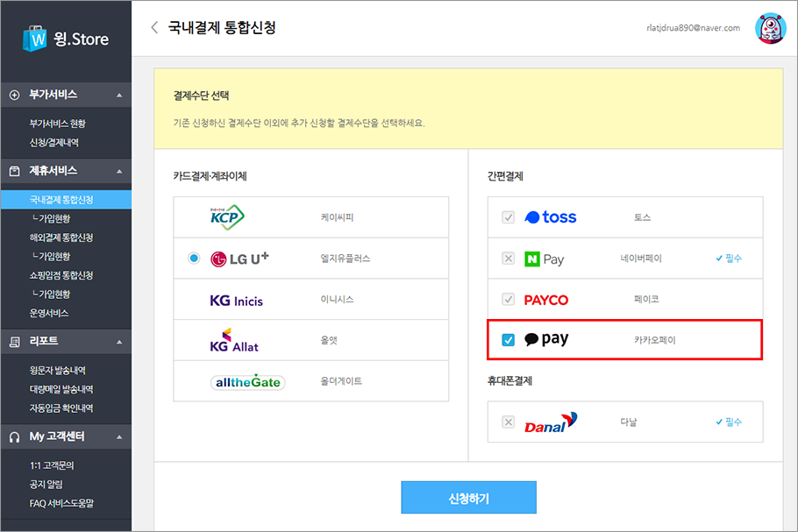Click the 결제수단 선택 heading

pos(201,96)
